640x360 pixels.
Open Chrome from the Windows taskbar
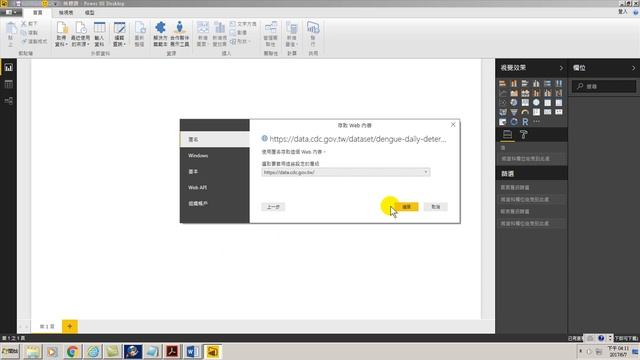(x=72, y=351)
